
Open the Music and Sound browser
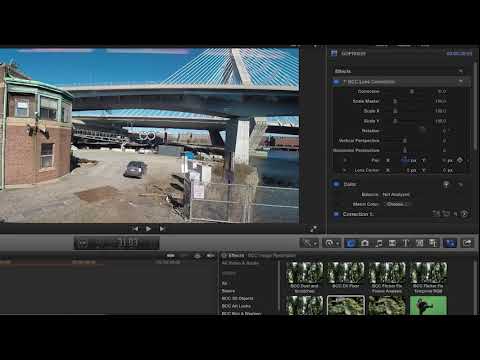pos(379,243)
